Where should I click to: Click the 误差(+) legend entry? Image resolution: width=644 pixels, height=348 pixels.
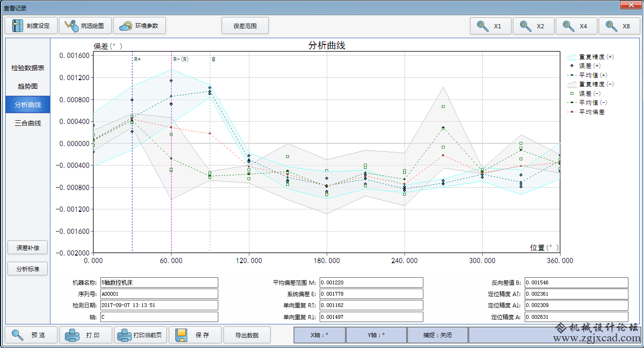click(x=585, y=66)
